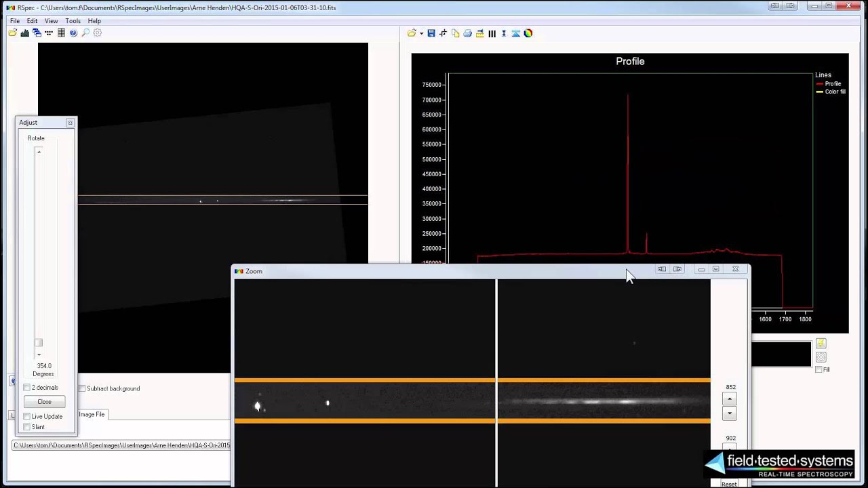Enable the Live Update checkbox

pos(27,416)
